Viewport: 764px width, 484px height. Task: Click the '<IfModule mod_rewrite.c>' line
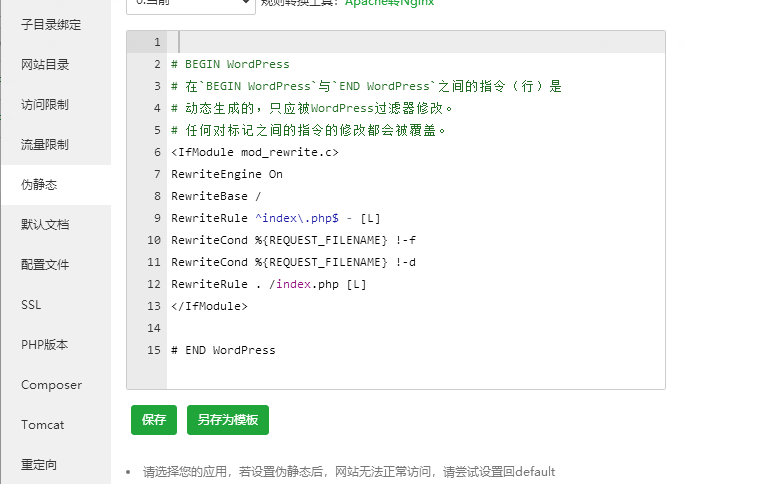255,152
